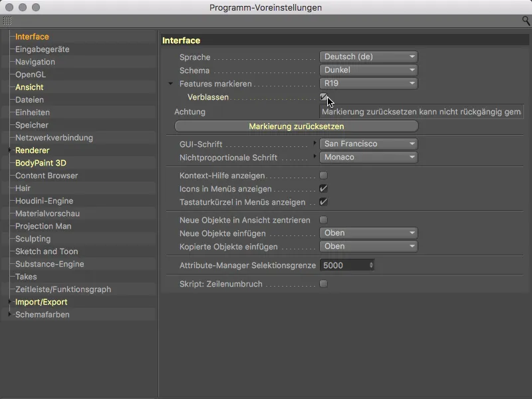Expand the GUI-Schrift small arrow
The width and height of the screenshot is (532, 399).
[x=315, y=143]
